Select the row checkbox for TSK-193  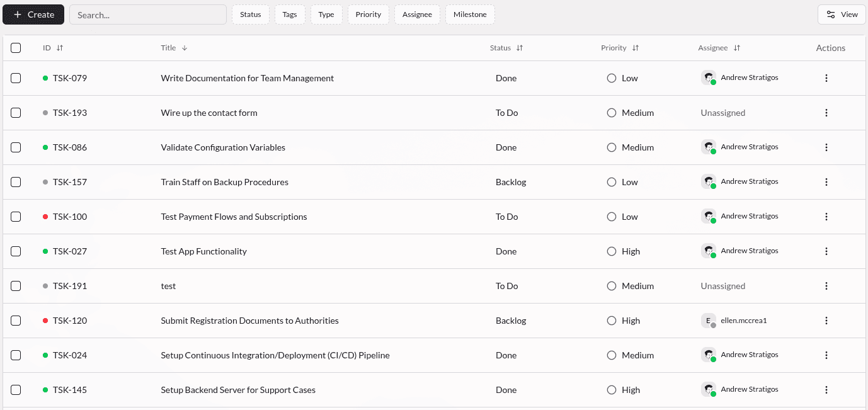tap(16, 112)
